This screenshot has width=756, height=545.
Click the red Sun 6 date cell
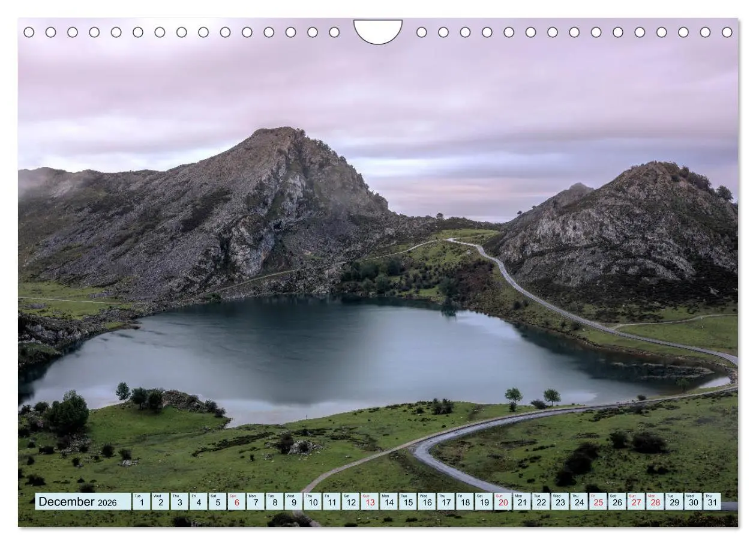pyautogui.click(x=236, y=502)
